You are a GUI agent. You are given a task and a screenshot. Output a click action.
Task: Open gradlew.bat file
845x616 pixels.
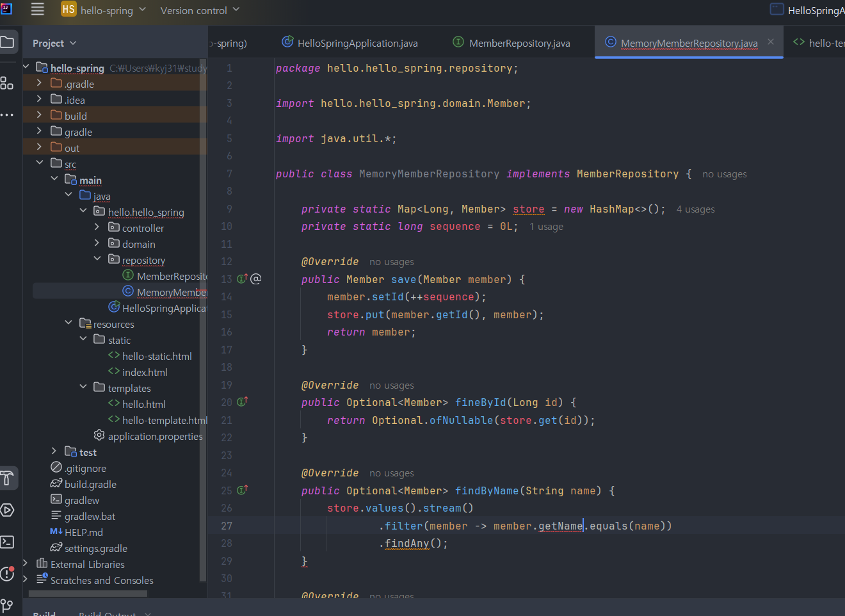tap(83, 516)
